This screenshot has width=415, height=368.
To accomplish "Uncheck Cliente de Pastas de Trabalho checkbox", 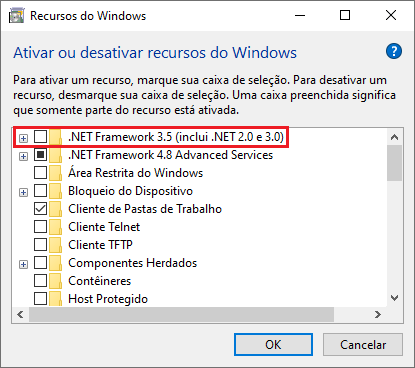I will click(x=40, y=209).
